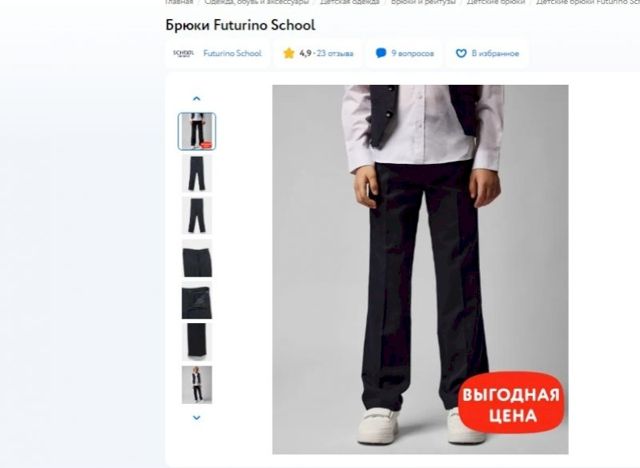Click the red Выгодная цена badge
The height and width of the screenshot is (468, 640).
pos(511,402)
